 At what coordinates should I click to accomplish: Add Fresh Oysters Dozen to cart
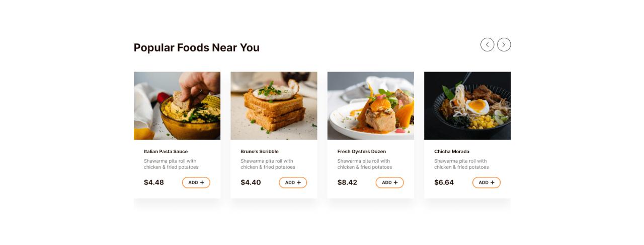click(x=389, y=182)
